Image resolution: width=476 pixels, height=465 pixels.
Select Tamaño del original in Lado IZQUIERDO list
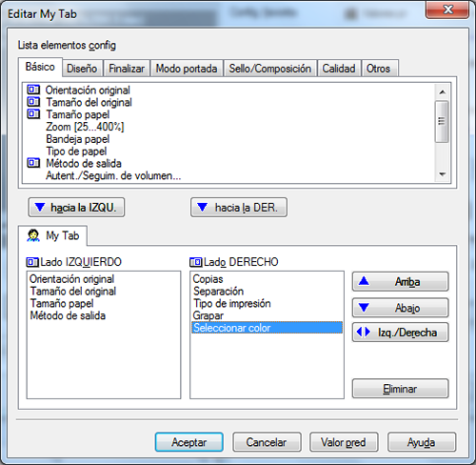click(x=73, y=291)
